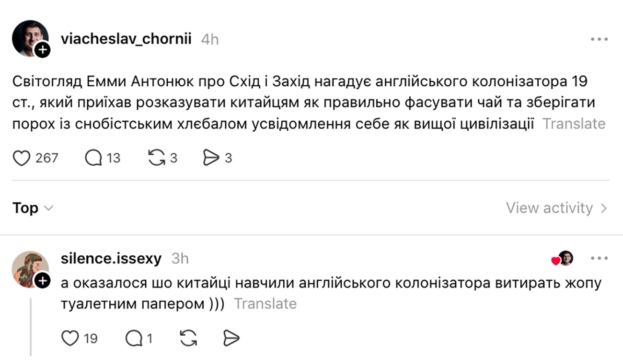Share the main post via send icon

coord(211,158)
